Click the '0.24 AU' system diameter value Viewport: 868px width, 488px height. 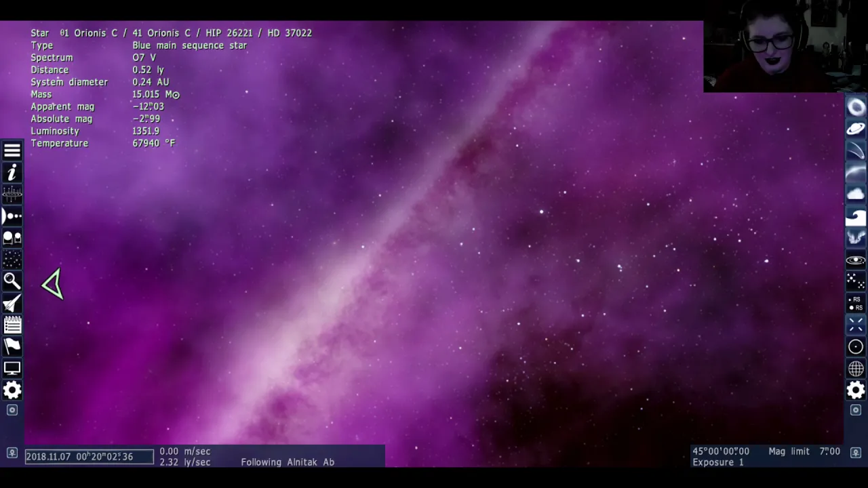coord(151,82)
